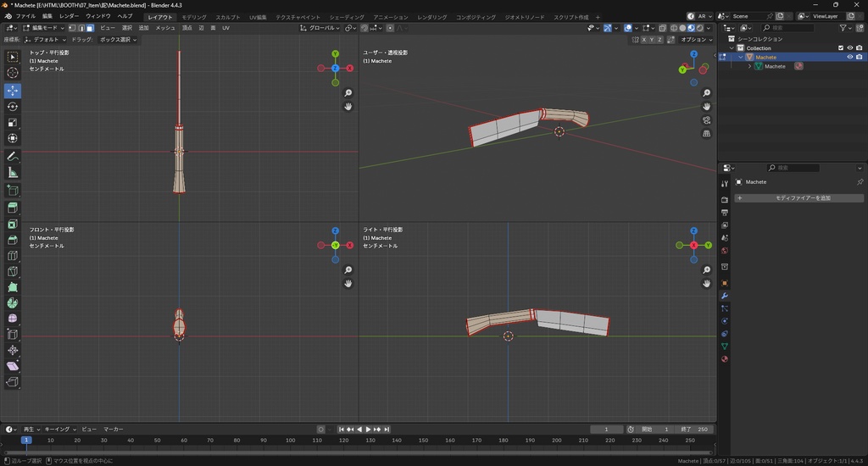The height and width of the screenshot is (466, 868).
Task: Open 編集 menu in top bar
Action: click(x=47, y=16)
